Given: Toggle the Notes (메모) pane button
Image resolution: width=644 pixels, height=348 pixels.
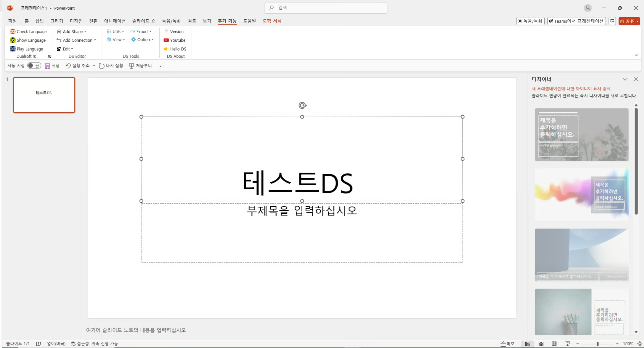Looking at the screenshot, I should click(508, 344).
